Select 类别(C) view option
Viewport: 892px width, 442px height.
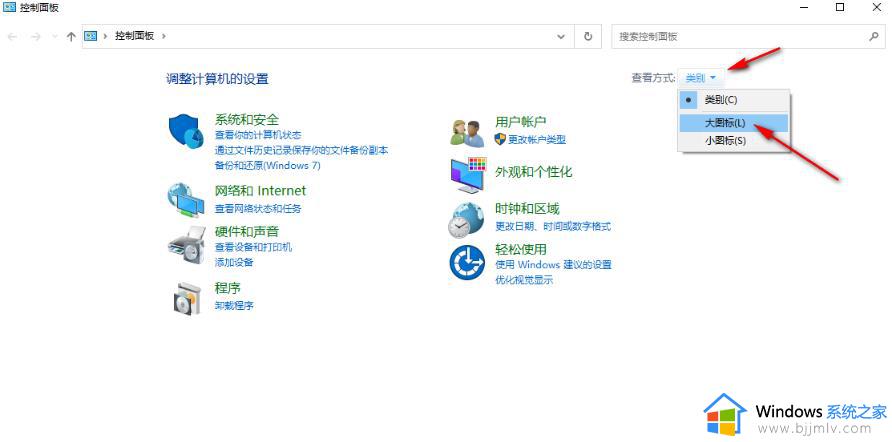tap(734, 100)
